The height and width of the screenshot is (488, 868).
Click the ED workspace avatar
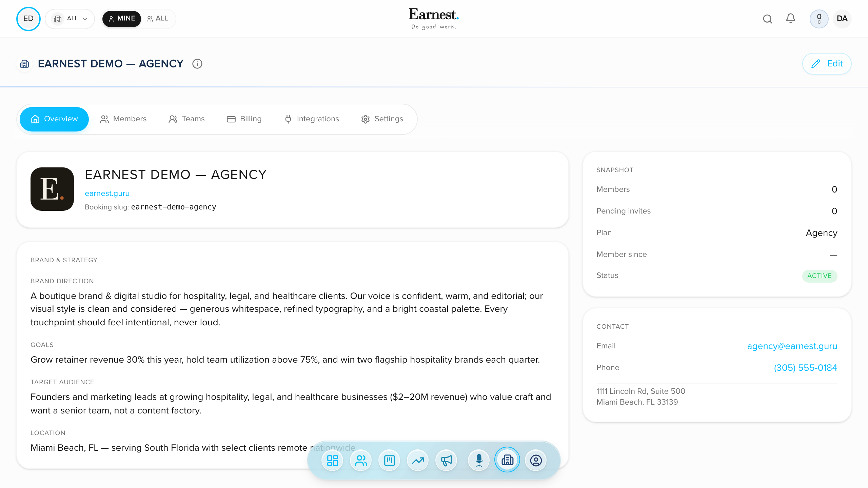tap(28, 19)
